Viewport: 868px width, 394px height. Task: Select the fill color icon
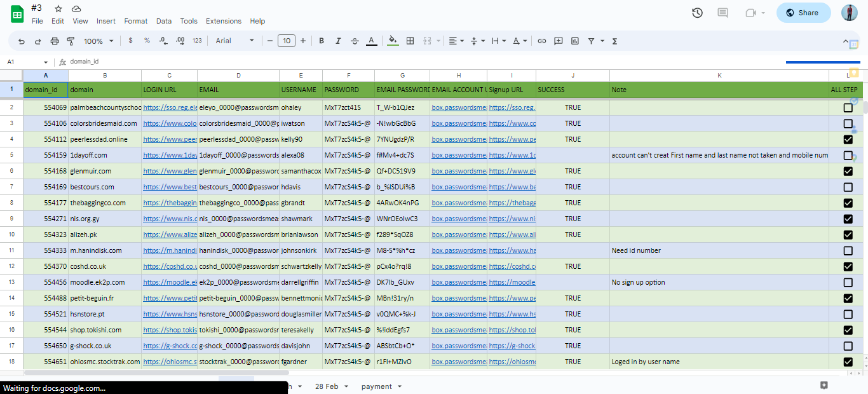click(393, 41)
